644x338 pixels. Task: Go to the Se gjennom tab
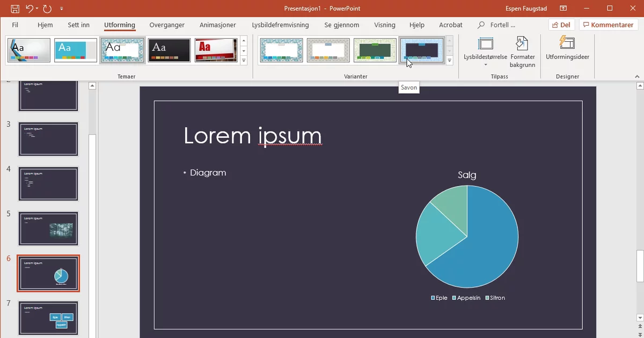coord(342,25)
